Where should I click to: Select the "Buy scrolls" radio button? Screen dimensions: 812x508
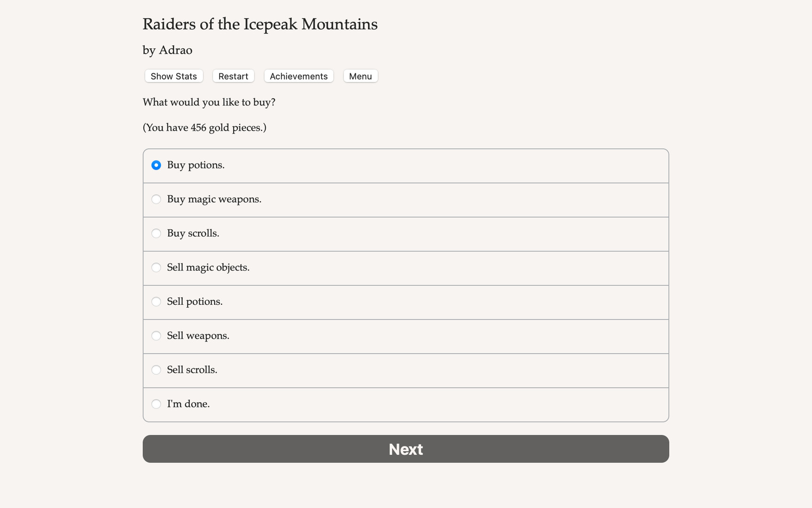coord(156,233)
